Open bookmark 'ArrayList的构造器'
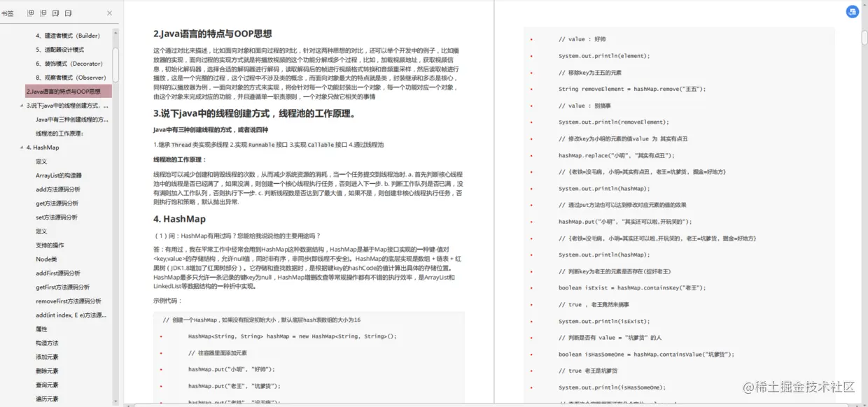The height and width of the screenshot is (407, 868). [59, 176]
